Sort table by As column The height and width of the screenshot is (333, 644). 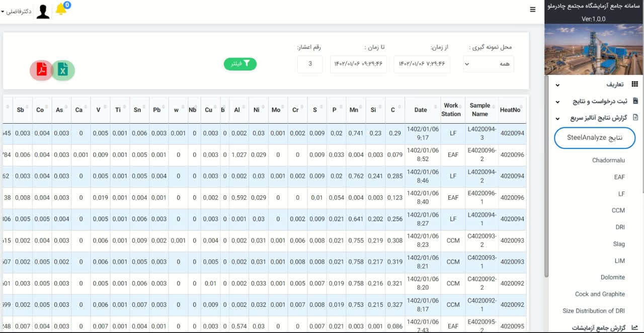(x=61, y=110)
